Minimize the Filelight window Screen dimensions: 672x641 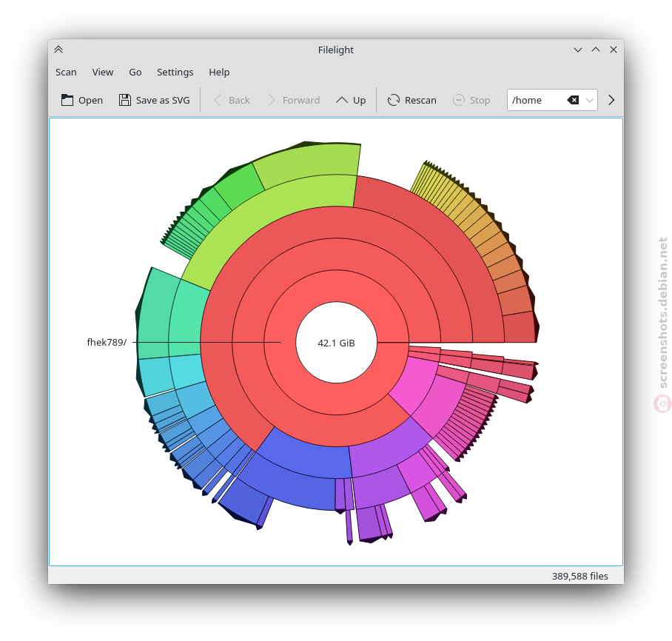coord(578,50)
